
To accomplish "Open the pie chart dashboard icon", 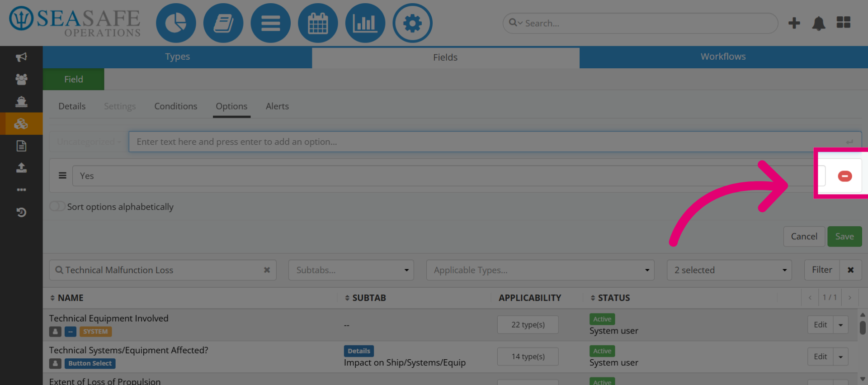I will (176, 23).
